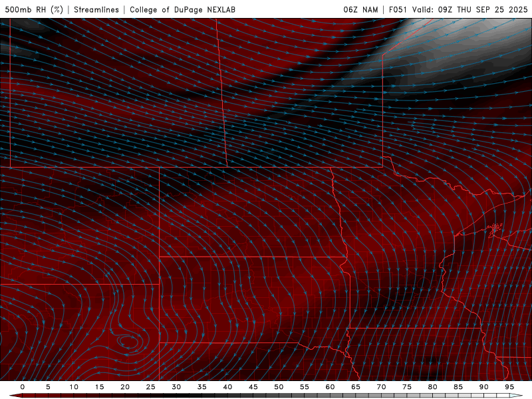Select the 'F051' forecast hour label
532x399 pixels.
(x=398, y=9)
